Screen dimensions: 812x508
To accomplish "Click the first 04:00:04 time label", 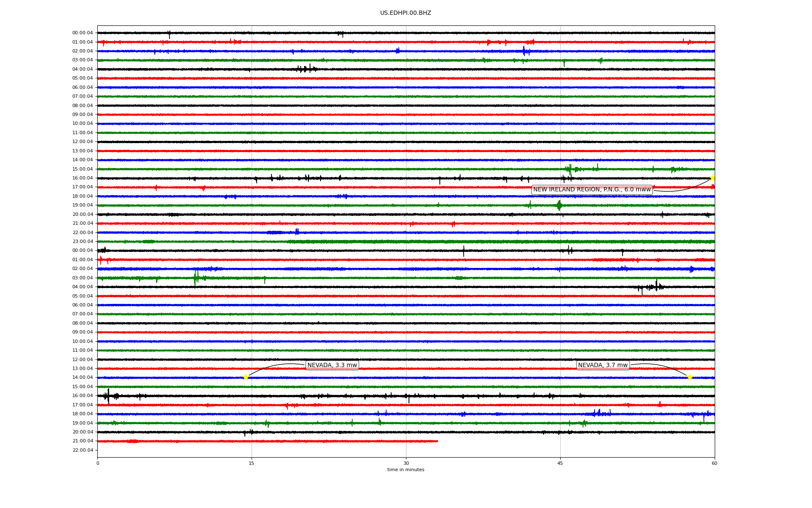I will [x=82, y=69].
